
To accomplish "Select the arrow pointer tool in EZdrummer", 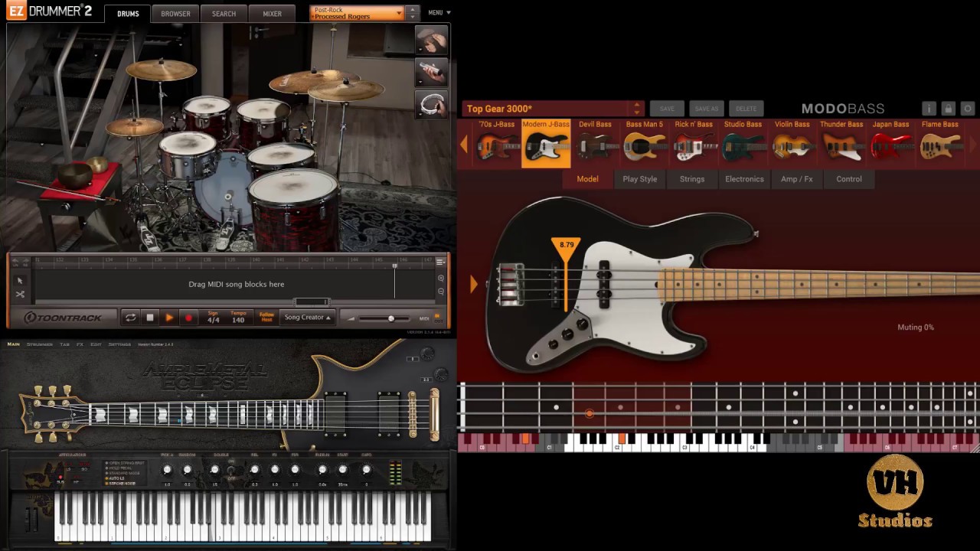I will click(20, 280).
